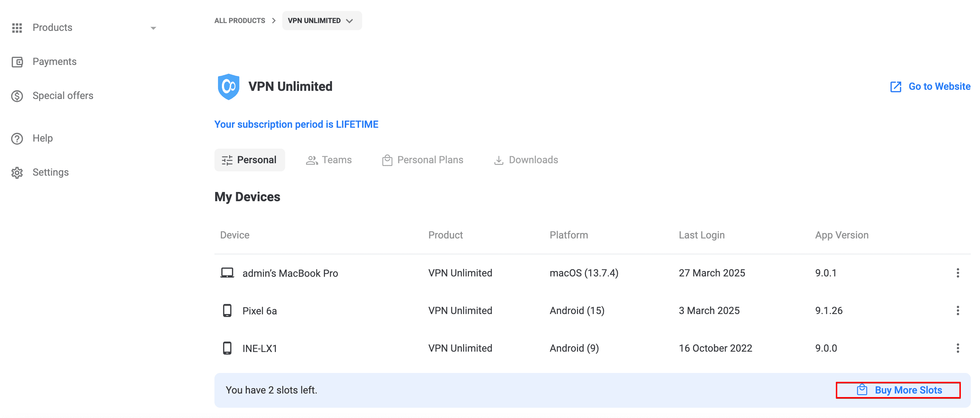The height and width of the screenshot is (418, 980).
Task: Open options menu for admin's MacBook Pro
Action: coord(957,273)
